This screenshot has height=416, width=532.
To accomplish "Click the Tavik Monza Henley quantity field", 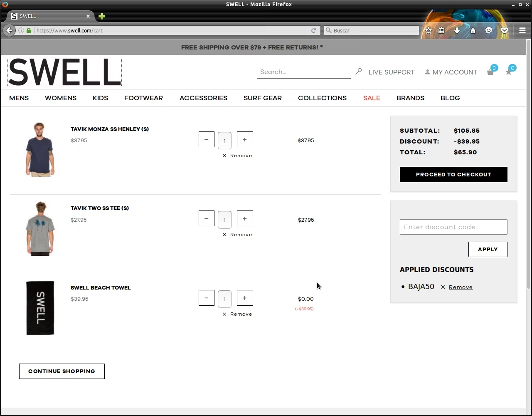I will click(x=224, y=140).
